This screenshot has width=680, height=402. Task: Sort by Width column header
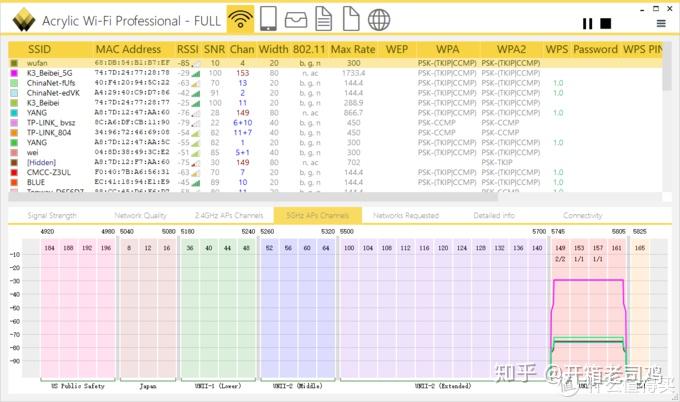click(x=273, y=49)
